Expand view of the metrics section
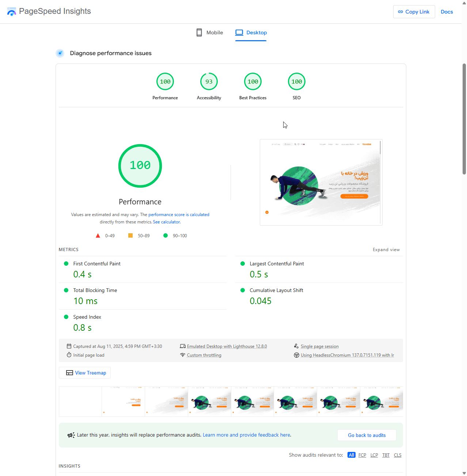 click(x=386, y=250)
